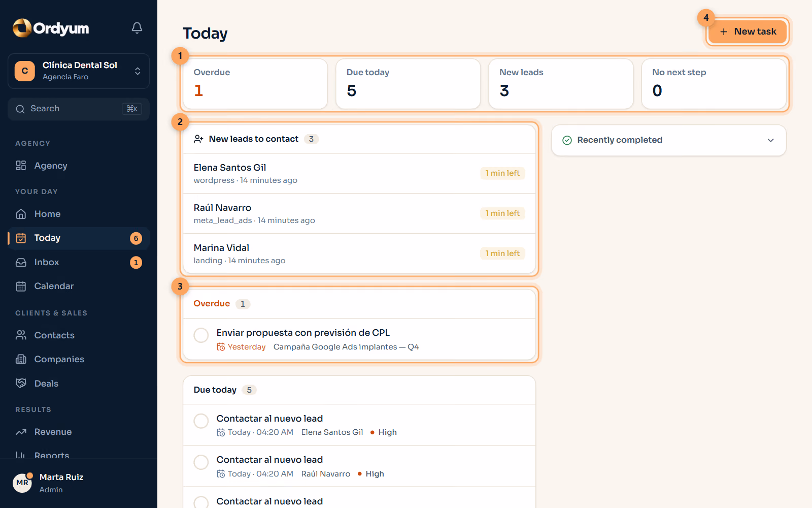Click 1 min left for Marina Vidal
The width and height of the screenshot is (812, 508).
click(502, 253)
